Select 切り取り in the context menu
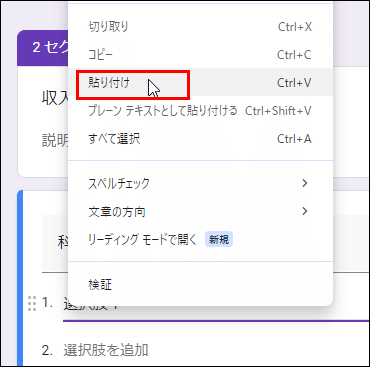The height and width of the screenshot is (367, 370). click(200, 27)
